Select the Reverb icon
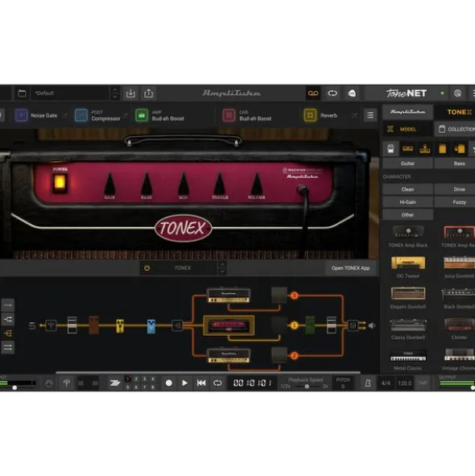This screenshot has width=475, height=476. click(310, 115)
